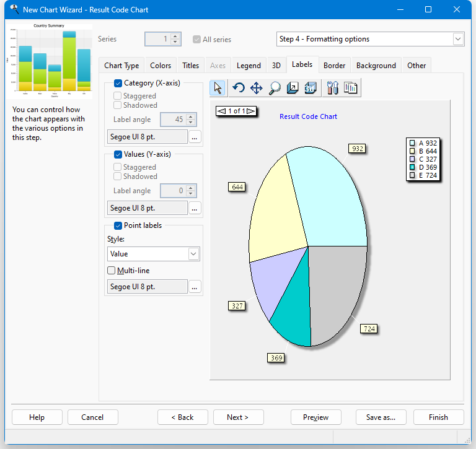Select the depth adjustment tool

coord(293,88)
